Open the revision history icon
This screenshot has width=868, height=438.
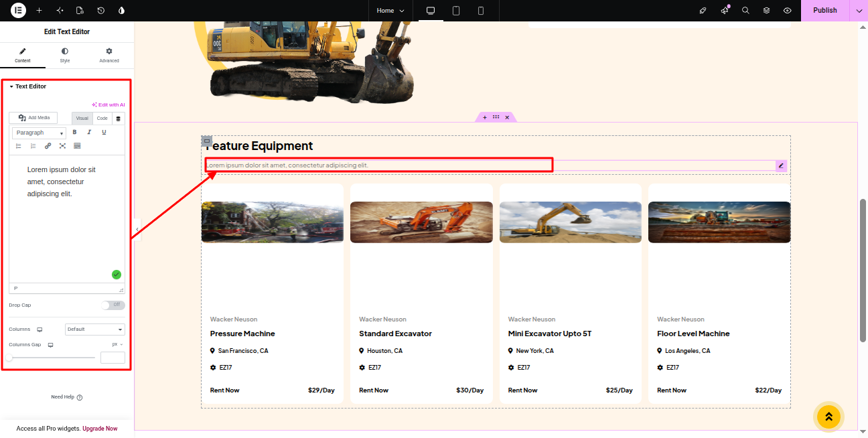(x=100, y=11)
